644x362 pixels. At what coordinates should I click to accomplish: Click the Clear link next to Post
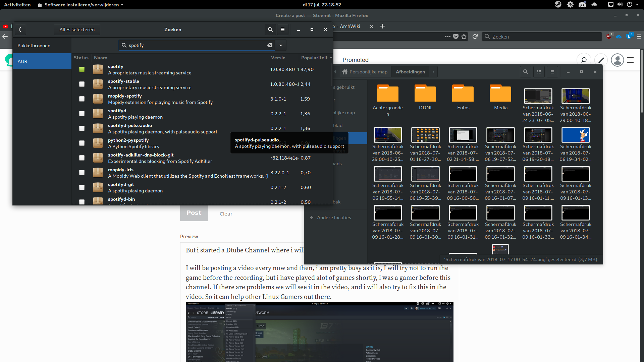click(226, 214)
